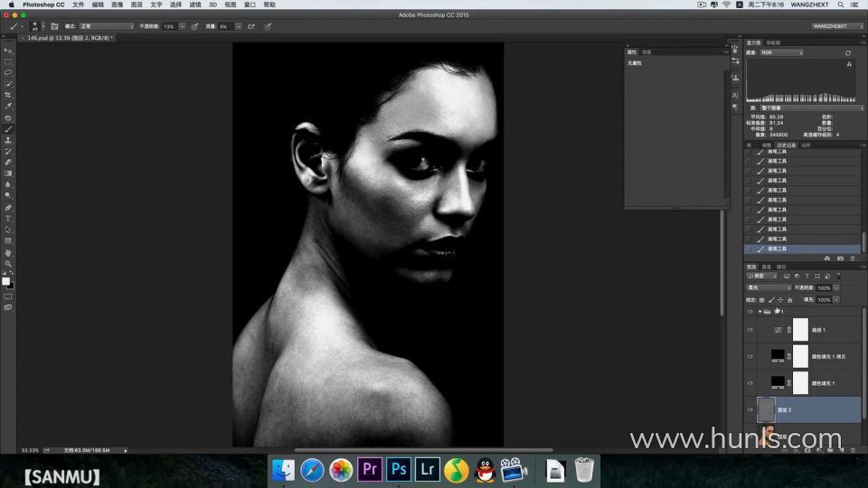Collapse the layer group 1 triangle
Image resolution: width=868 pixels, height=488 pixels.
coord(759,311)
